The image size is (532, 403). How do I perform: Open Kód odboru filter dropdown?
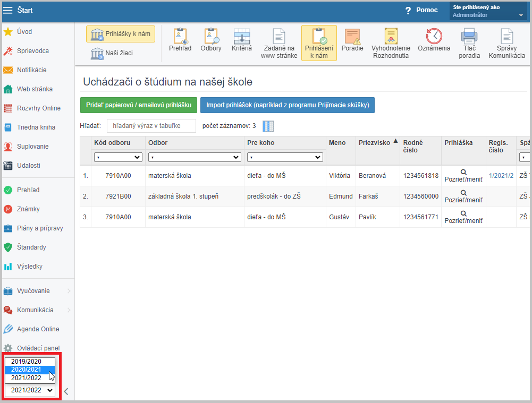(118, 157)
